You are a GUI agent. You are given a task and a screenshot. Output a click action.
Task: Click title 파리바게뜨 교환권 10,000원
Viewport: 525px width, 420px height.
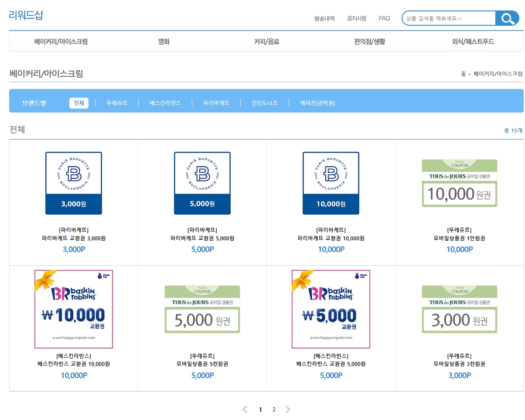(x=331, y=239)
